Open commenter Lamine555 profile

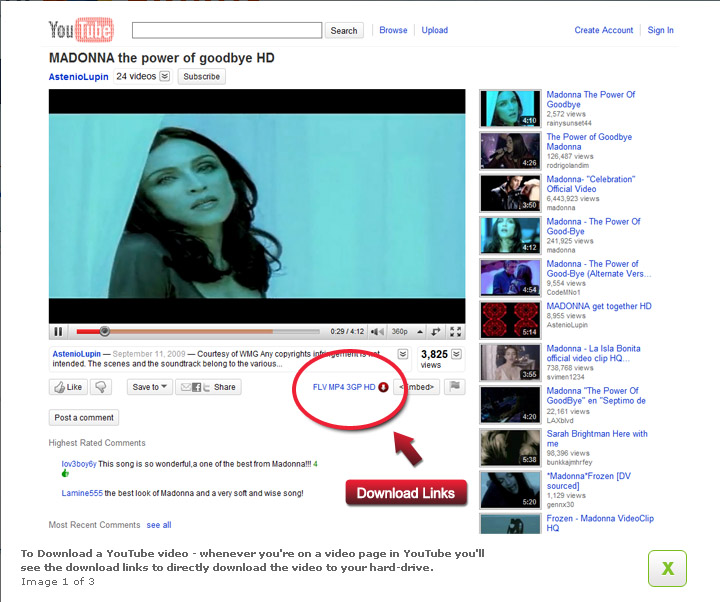(82, 493)
